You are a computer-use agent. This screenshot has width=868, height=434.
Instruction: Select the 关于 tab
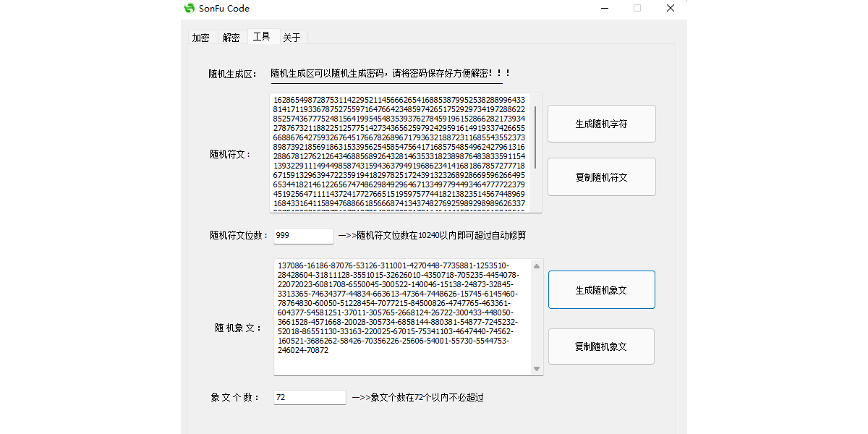point(292,37)
